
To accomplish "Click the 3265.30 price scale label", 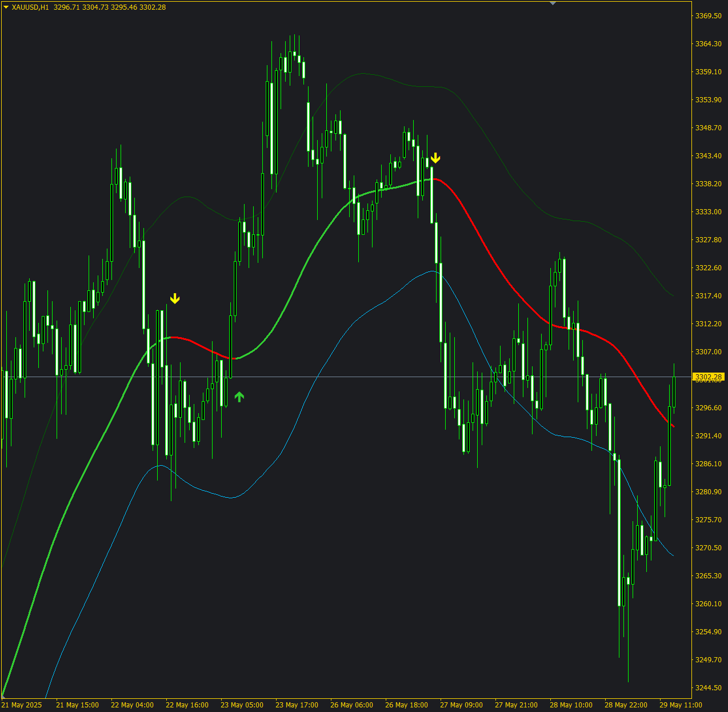I will pyautogui.click(x=708, y=576).
